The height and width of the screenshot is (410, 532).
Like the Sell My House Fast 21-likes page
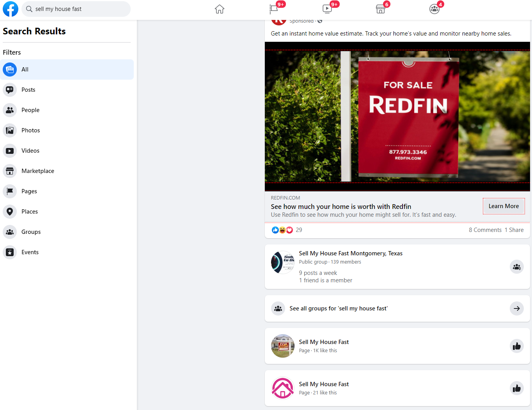[x=516, y=389]
